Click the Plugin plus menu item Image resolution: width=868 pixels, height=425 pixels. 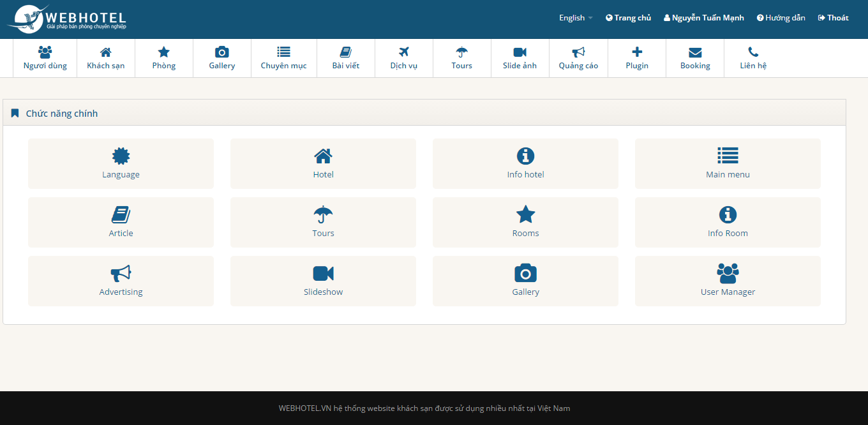637,58
